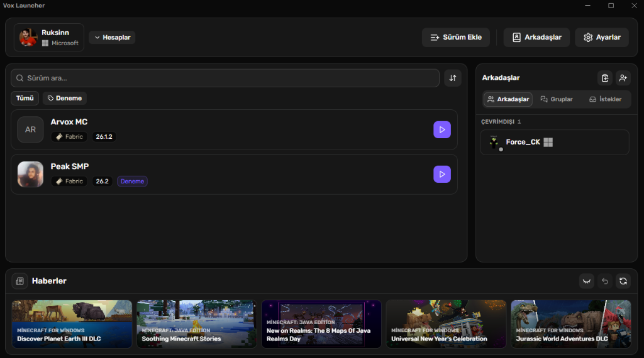Viewport: 644px width, 358px height.
Task: Launch Peak SMP with its play button
Action: (442, 174)
